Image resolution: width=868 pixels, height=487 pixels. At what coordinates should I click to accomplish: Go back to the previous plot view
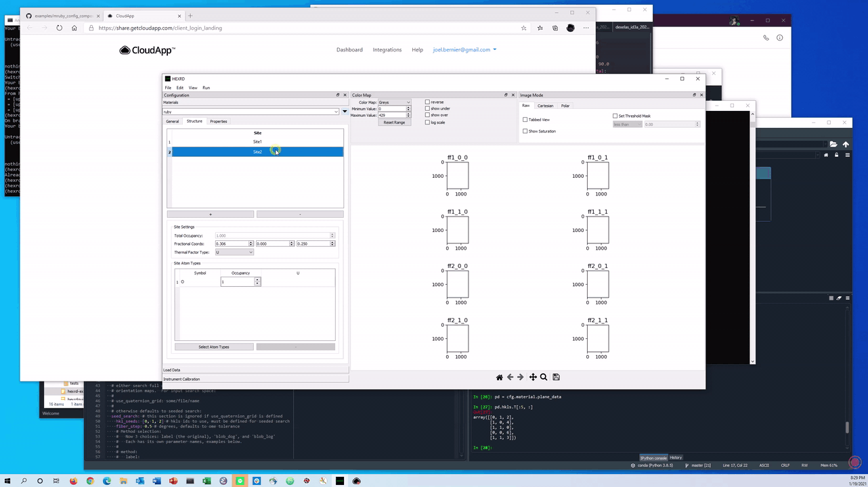(x=510, y=377)
